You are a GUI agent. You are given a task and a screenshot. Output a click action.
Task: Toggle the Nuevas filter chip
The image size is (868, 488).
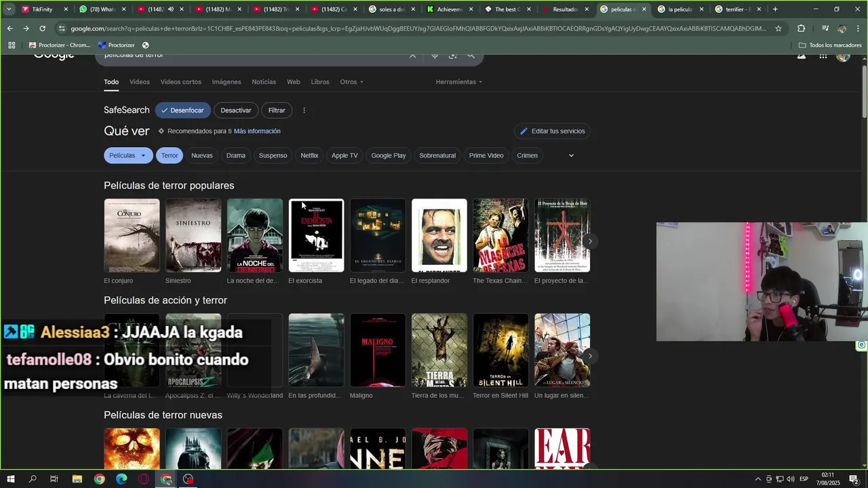pos(202,155)
